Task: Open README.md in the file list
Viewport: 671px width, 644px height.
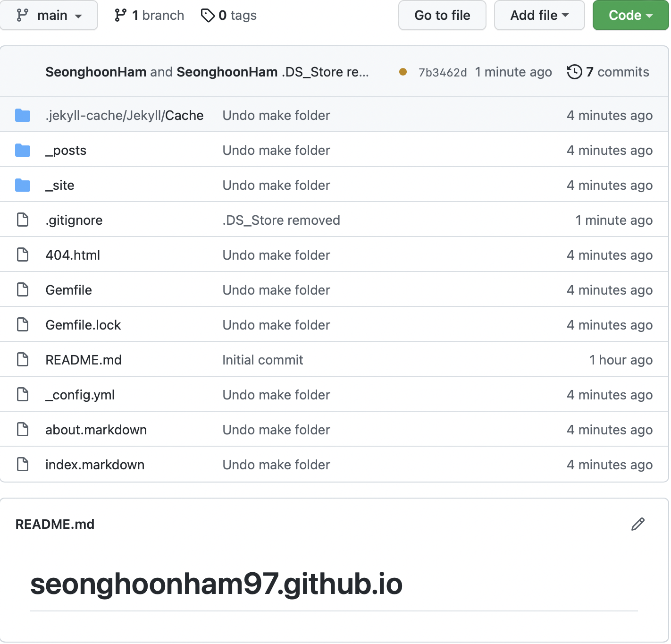Action: point(84,360)
